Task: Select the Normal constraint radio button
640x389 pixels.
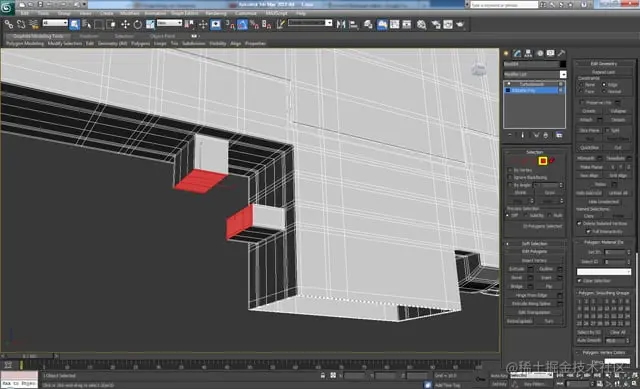Action: [604, 91]
